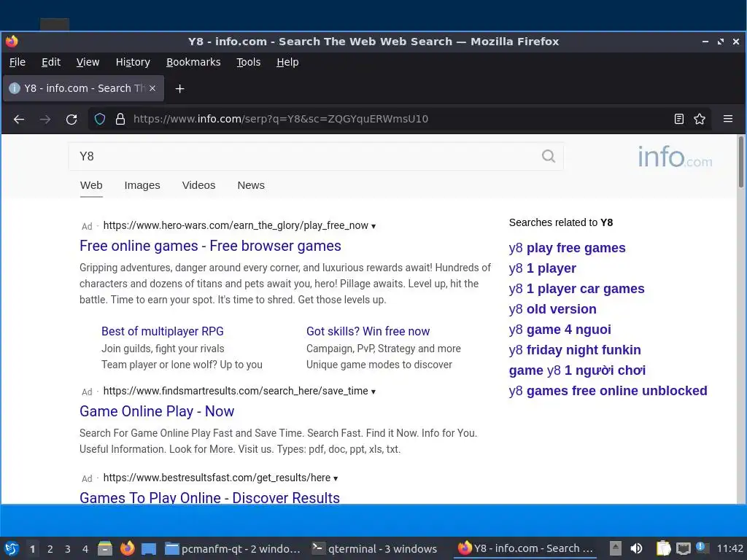Open volume control in system tray
Screen dimensions: 747x560
[636, 548]
